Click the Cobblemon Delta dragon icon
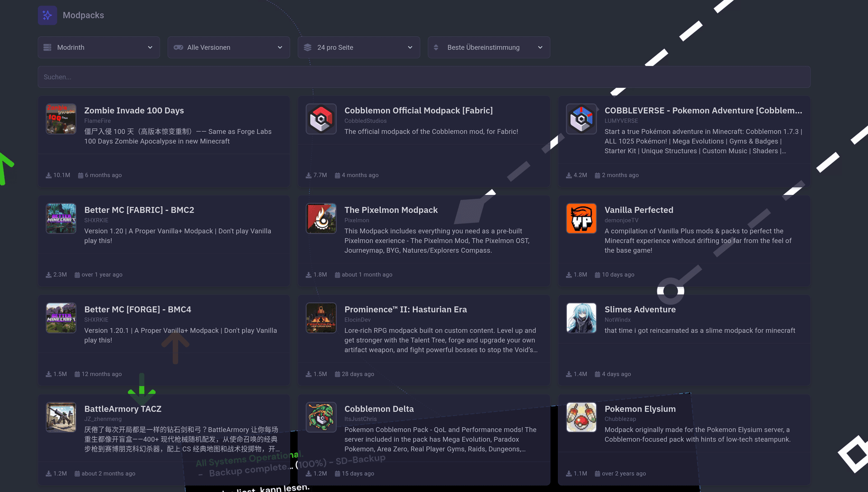Screen dimensions: 868x492 click(x=321, y=417)
